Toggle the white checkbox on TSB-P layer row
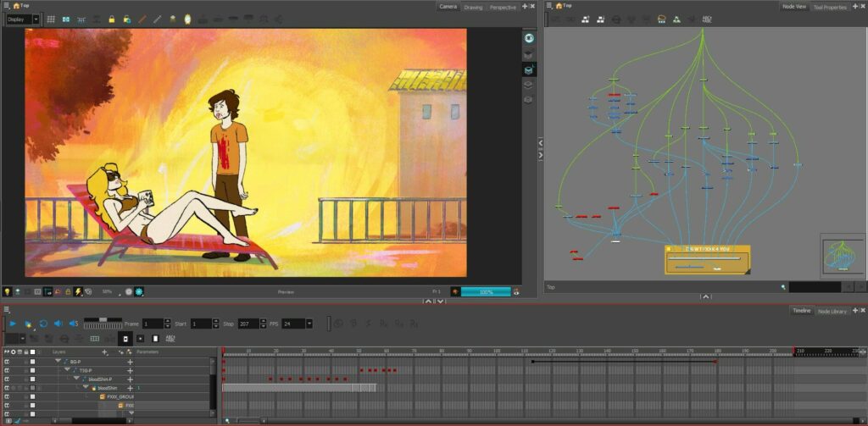868x426 pixels. pos(32,370)
